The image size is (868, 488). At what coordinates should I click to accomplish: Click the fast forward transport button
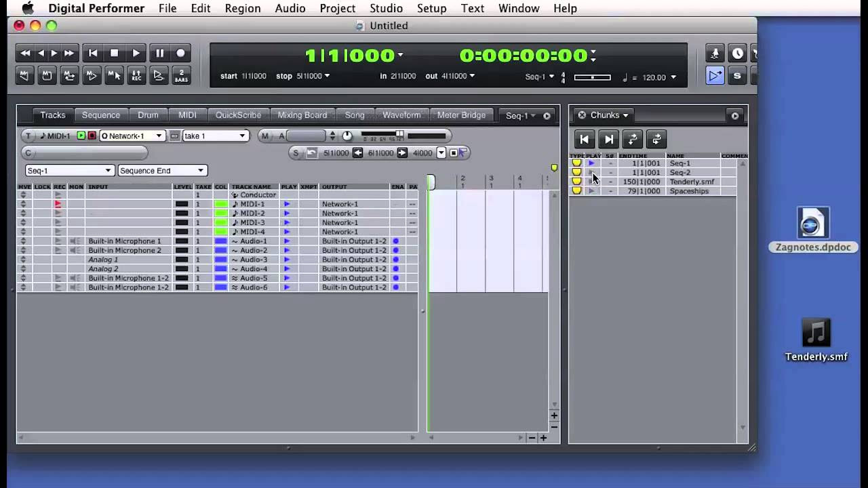69,53
